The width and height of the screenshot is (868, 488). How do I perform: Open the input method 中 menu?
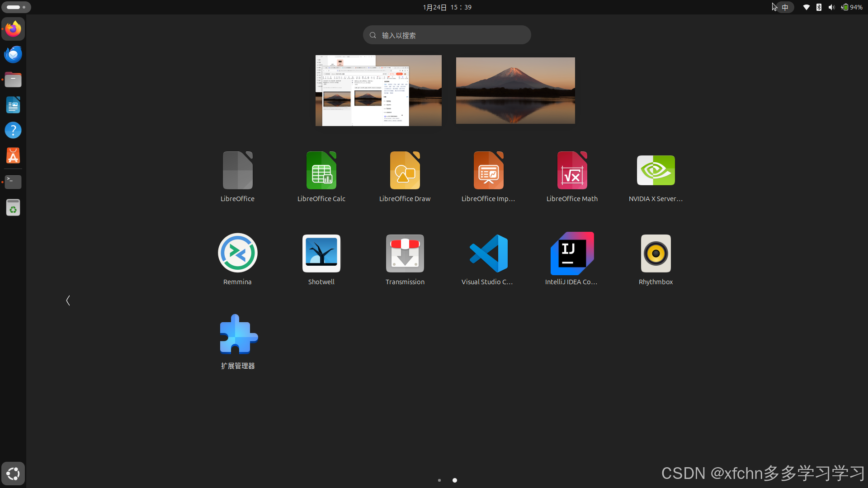[785, 7]
